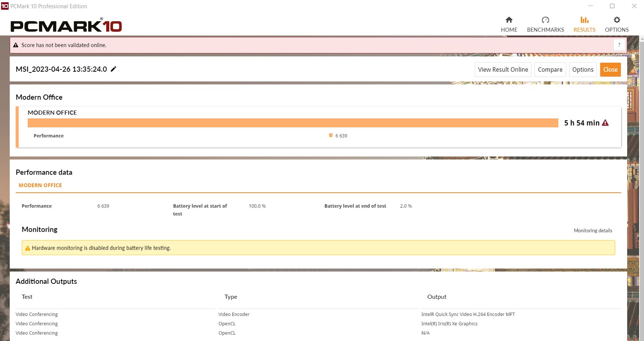Click the Output column header

437,297
